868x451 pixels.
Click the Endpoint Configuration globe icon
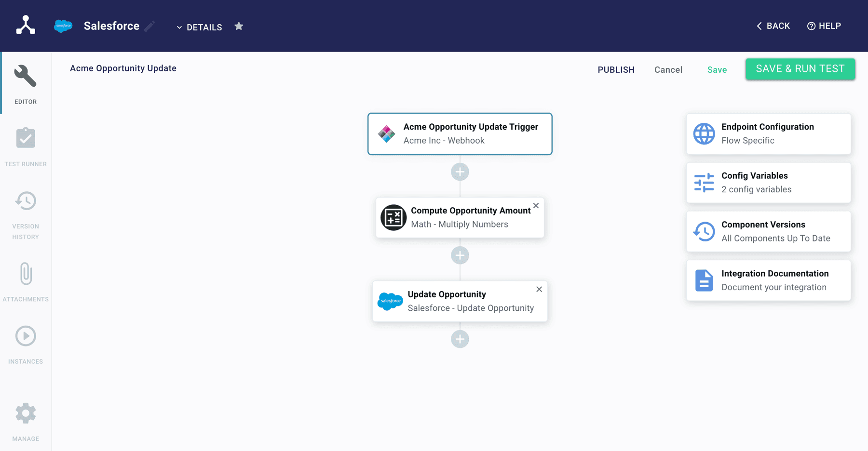click(x=704, y=134)
